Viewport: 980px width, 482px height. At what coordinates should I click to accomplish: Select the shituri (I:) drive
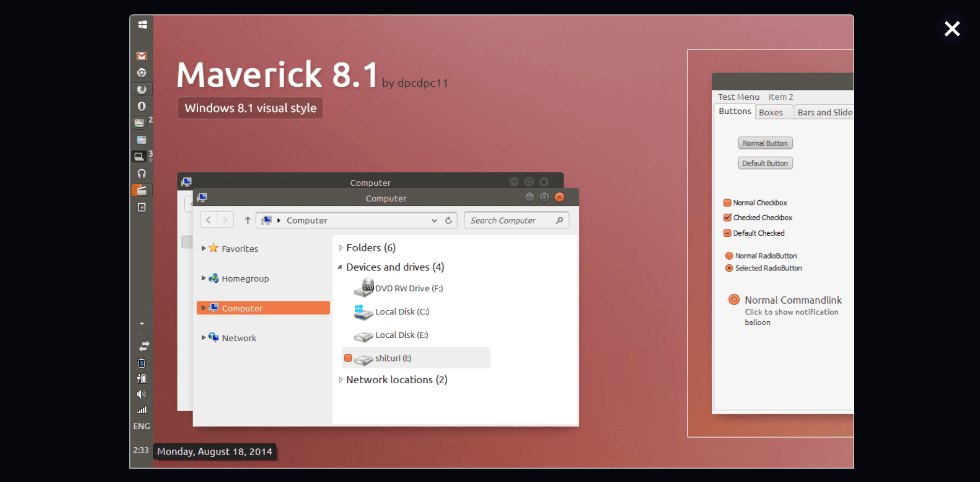pyautogui.click(x=416, y=358)
